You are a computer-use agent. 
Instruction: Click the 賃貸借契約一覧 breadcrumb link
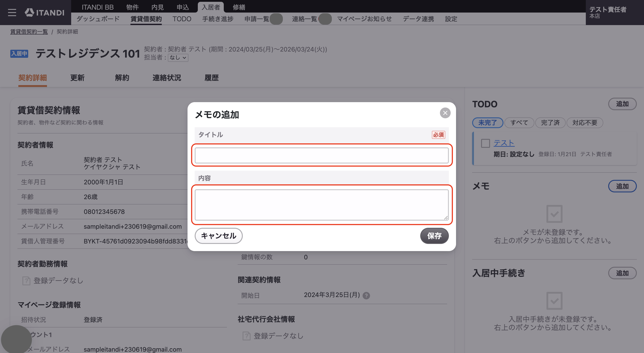click(x=29, y=32)
